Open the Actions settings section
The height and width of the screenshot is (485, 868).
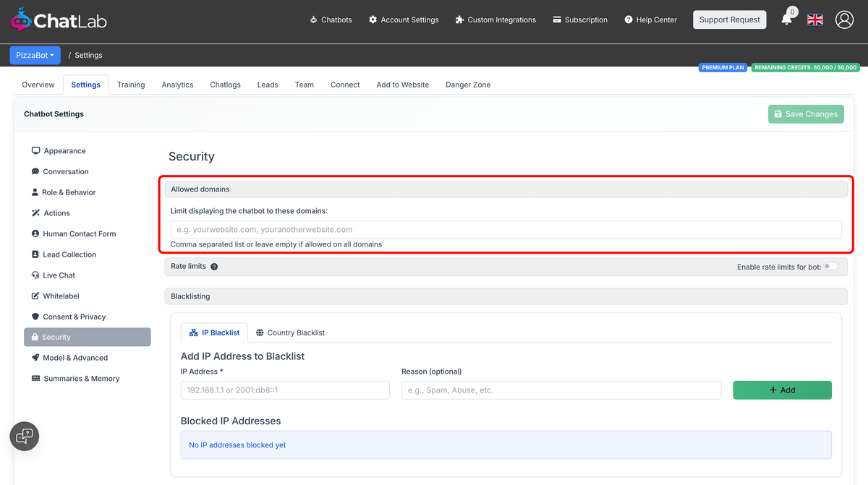55,213
